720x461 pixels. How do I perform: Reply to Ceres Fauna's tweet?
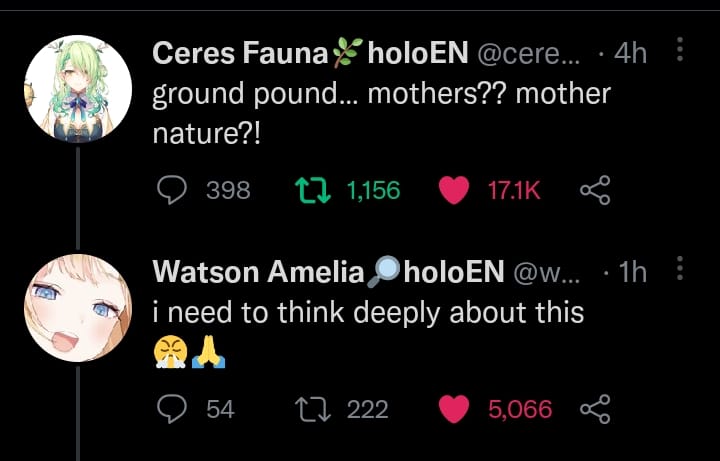tap(174, 190)
